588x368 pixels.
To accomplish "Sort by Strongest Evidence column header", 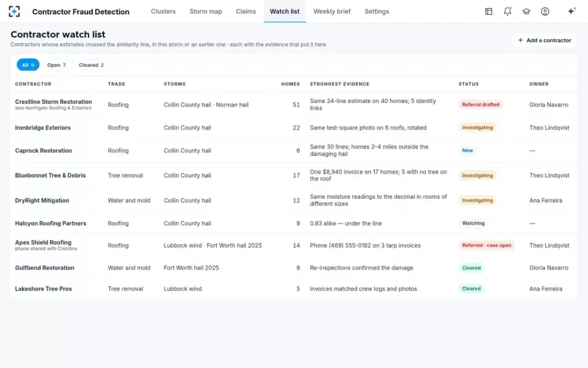I will pos(340,84).
